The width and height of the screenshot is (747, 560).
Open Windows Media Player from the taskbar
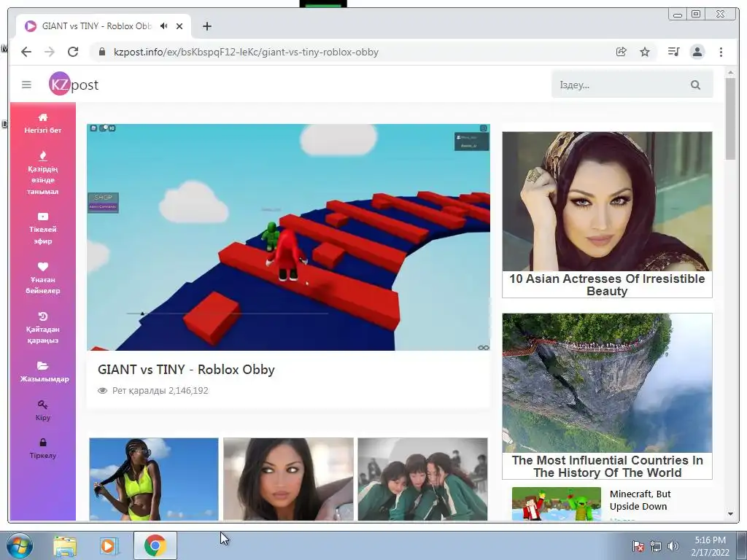109,545
